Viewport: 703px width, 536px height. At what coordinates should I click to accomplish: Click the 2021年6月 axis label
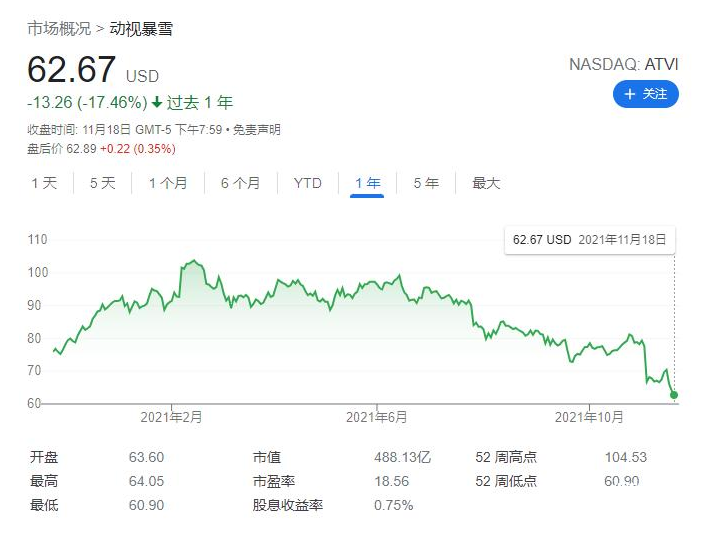click(x=377, y=417)
